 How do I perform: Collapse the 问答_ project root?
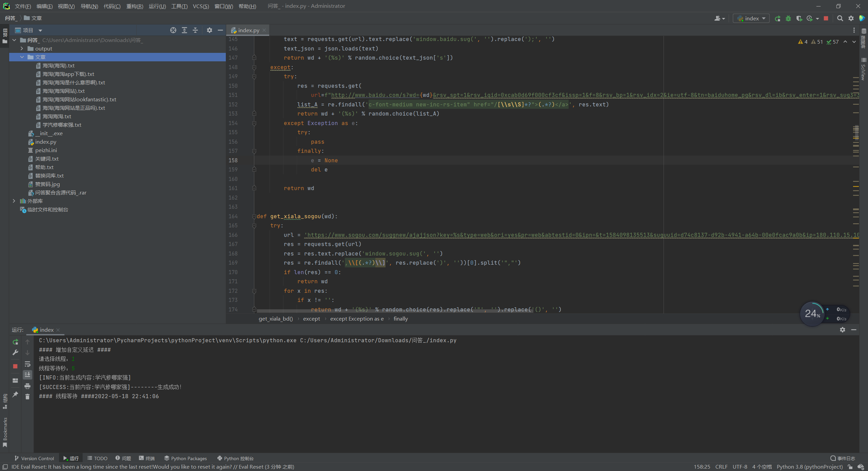coord(14,40)
